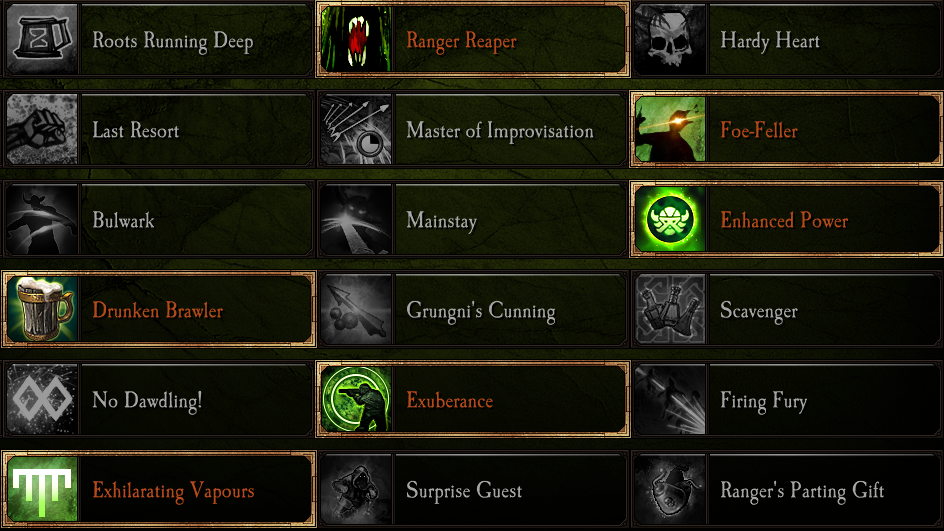Click the Enhanced Power green emblem icon

click(670, 219)
